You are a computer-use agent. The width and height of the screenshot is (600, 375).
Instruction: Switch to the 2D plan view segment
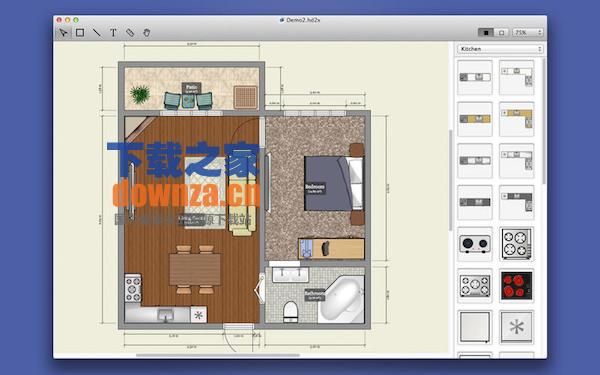(x=486, y=33)
